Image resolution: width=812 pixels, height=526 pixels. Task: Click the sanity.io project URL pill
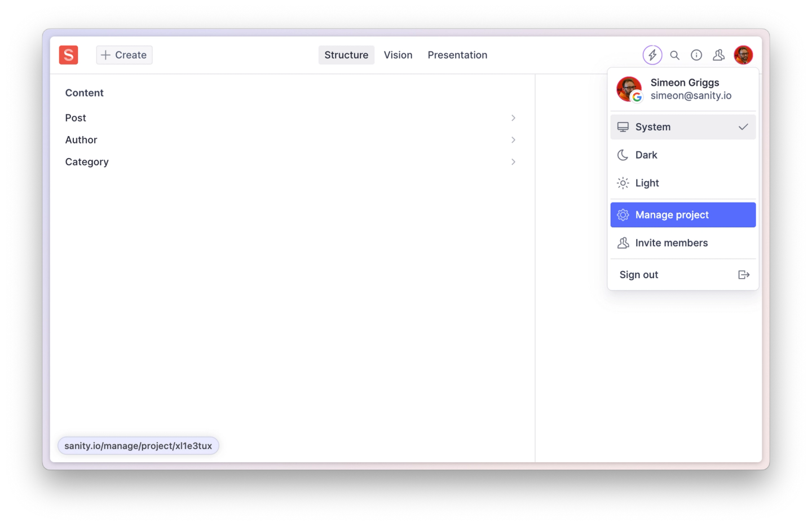point(138,446)
